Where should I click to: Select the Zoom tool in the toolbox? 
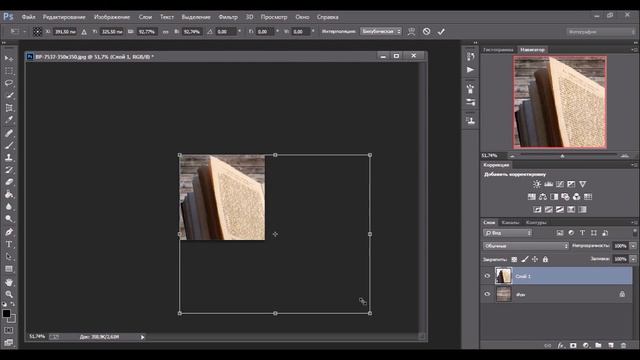(x=9, y=294)
